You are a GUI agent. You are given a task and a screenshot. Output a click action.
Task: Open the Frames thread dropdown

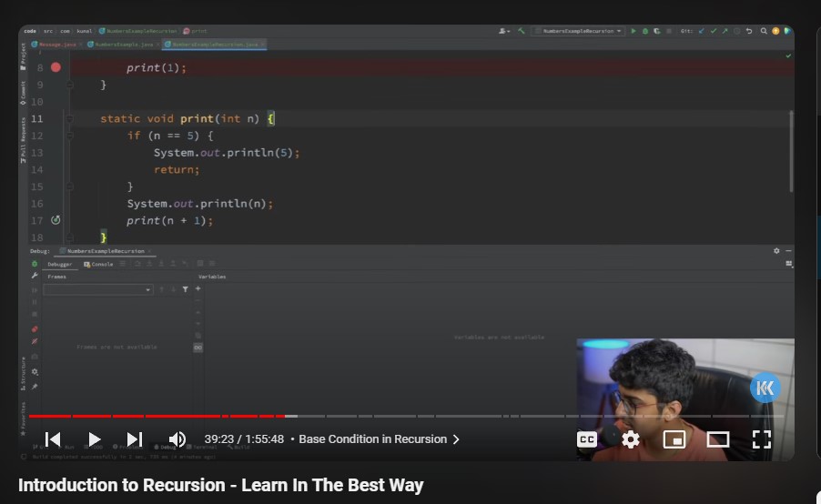[x=98, y=289]
